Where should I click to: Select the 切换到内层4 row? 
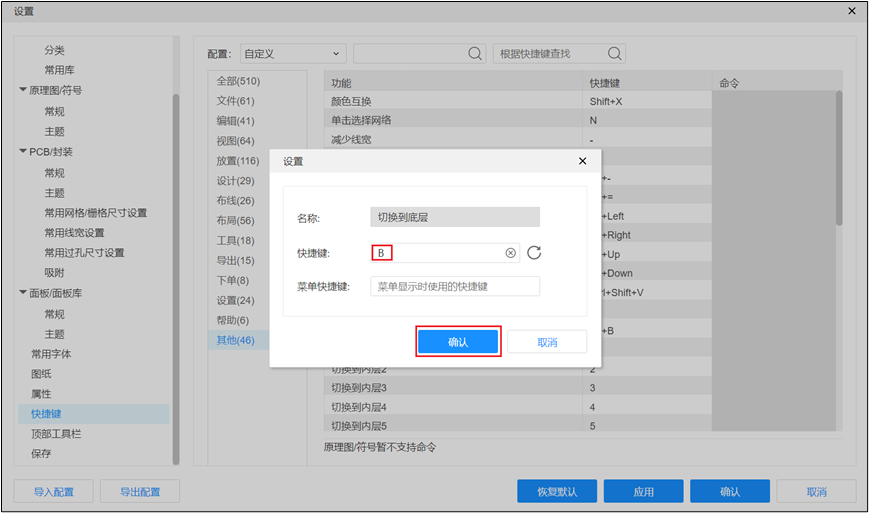click(x=518, y=407)
